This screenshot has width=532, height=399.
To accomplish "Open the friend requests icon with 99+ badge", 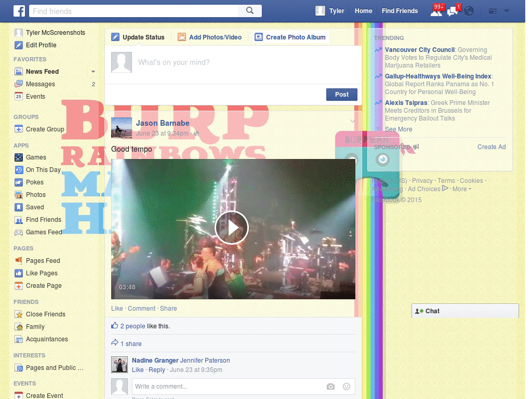I will click(x=436, y=11).
